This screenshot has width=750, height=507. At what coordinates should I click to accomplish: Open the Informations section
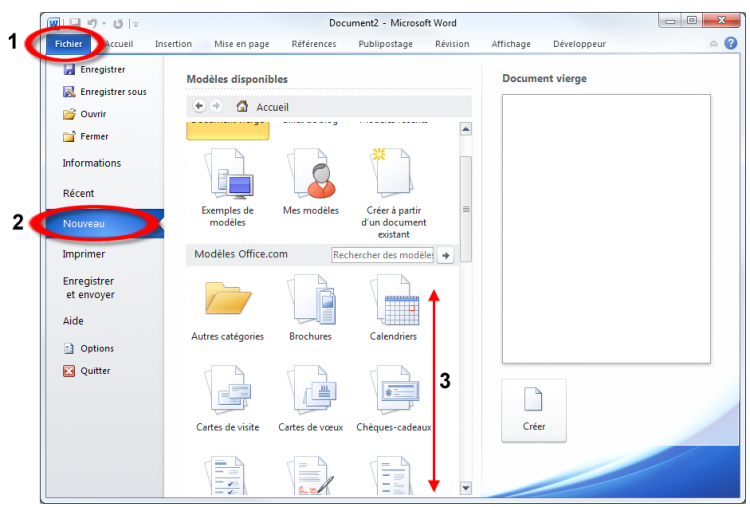click(92, 163)
